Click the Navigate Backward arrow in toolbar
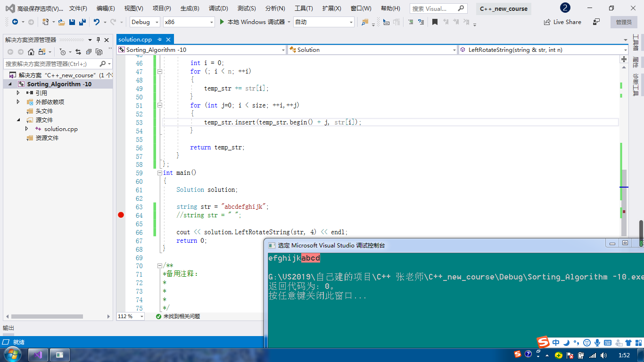Image resolution: width=644 pixels, height=362 pixels. click(x=15, y=22)
